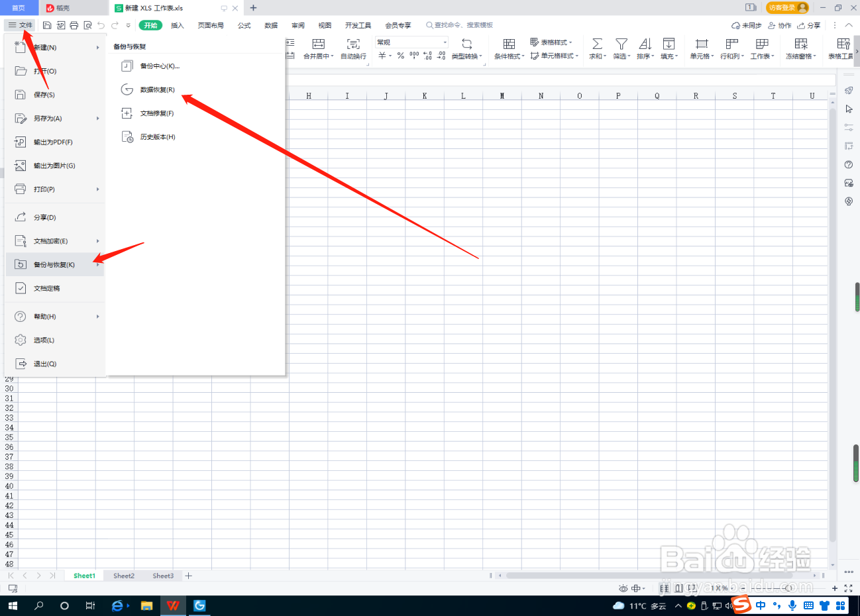860x616 pixels.
Task: Choose Export as Picture (输出为图片)
Action: click(x=54, y=166)
